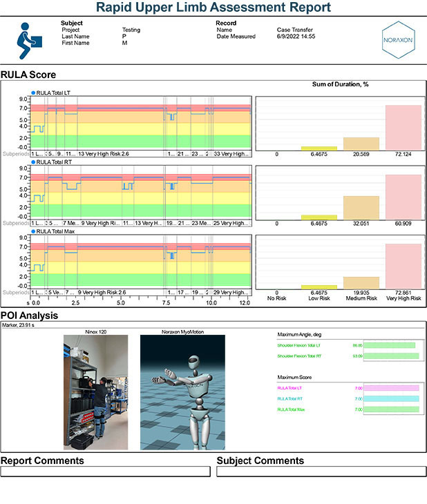The height and width of the screenshot is (504, 427).
Task: Click the Noraxon hexagon logo
Action: [399, 40]
